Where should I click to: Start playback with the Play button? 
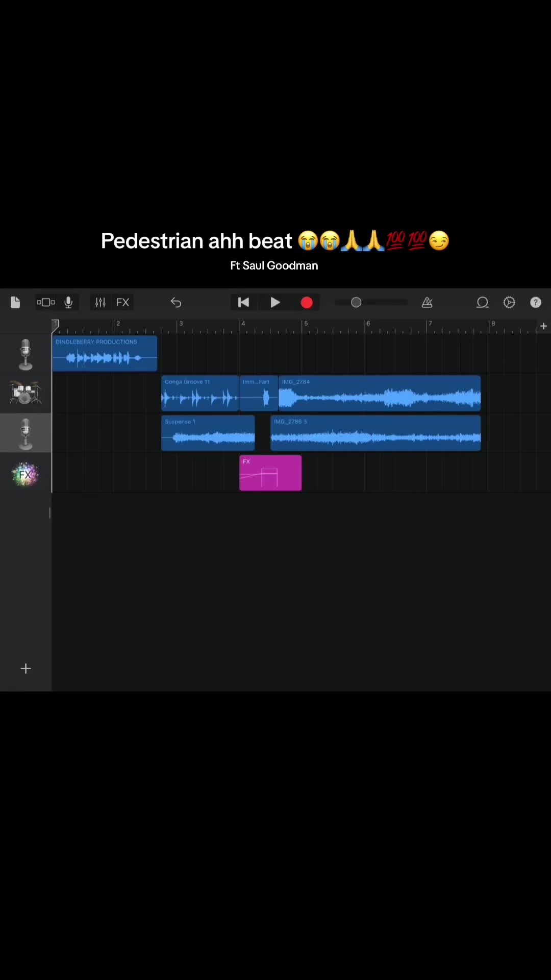tap(275, 302)
